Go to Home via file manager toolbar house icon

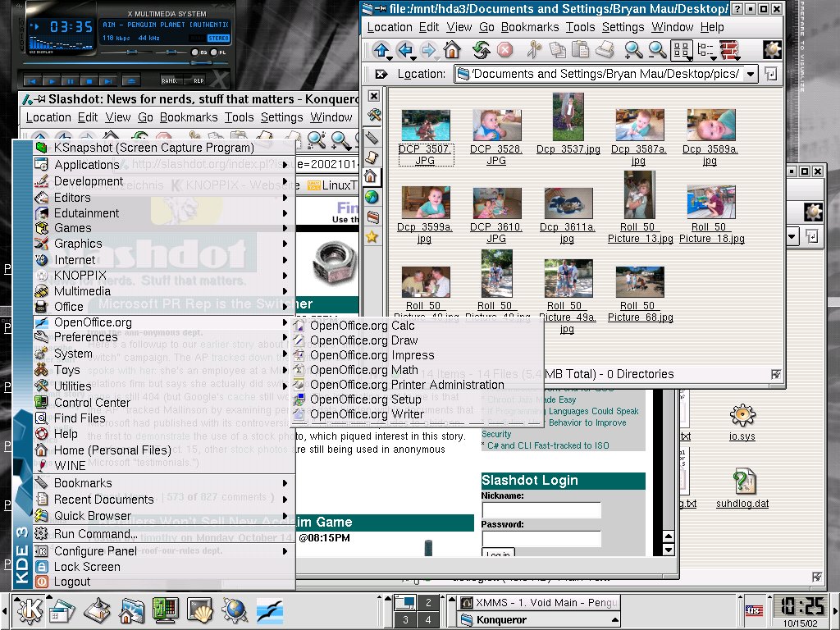pos(452,50)
